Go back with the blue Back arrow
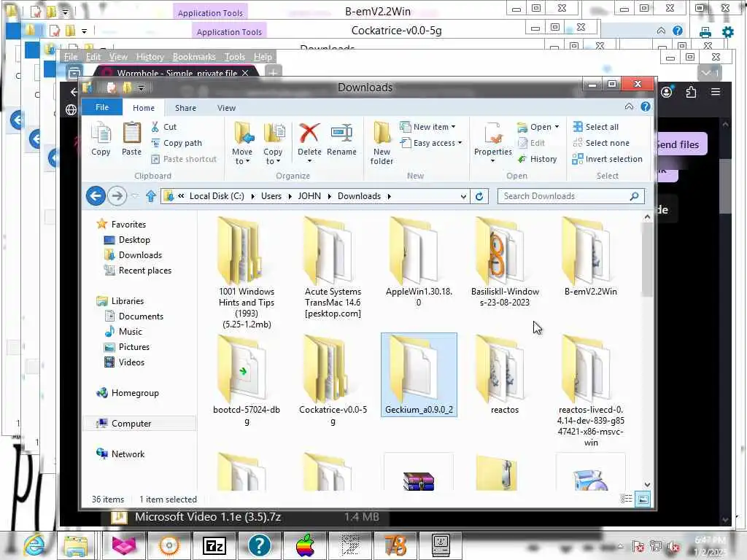The width and height of the screenshot is (747, 560). (96, 195)
